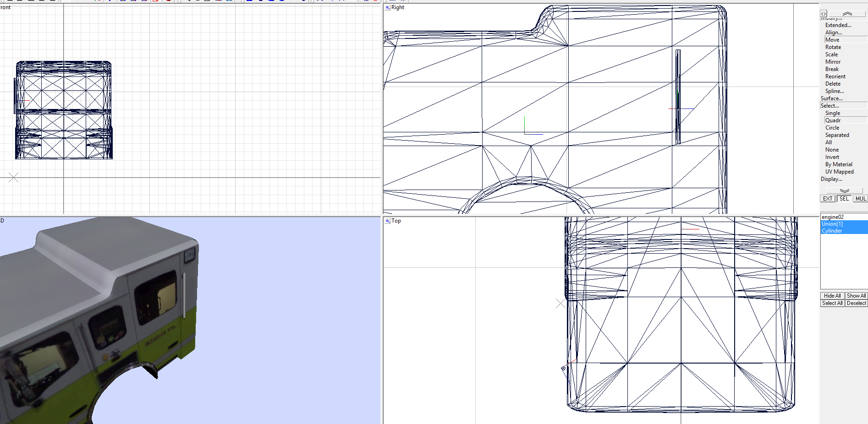
Task: Click the Right viewport magnifier icon
Action: click(x=387, y=7)
